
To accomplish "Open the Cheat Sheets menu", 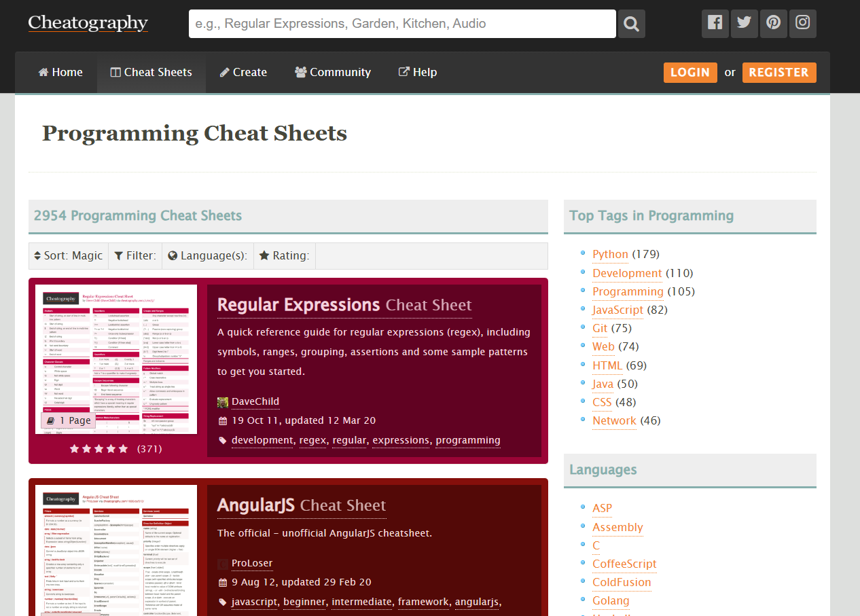I will [151, 72].
